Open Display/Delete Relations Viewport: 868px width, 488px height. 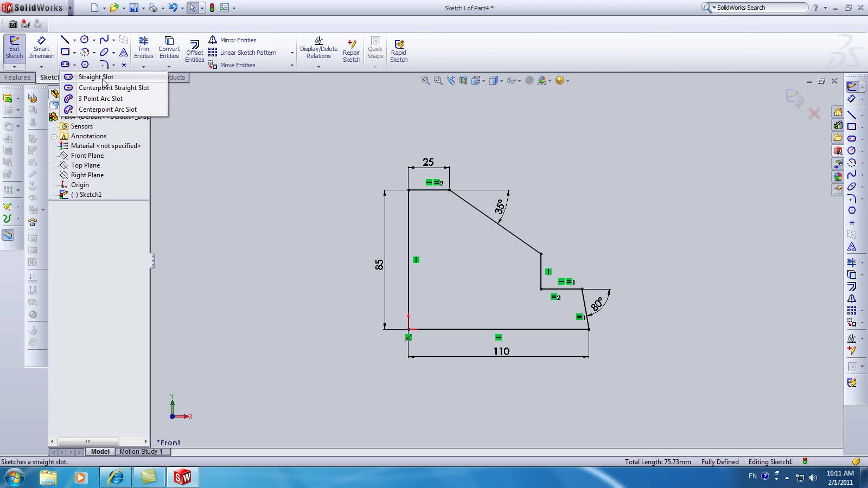(318, 48)
